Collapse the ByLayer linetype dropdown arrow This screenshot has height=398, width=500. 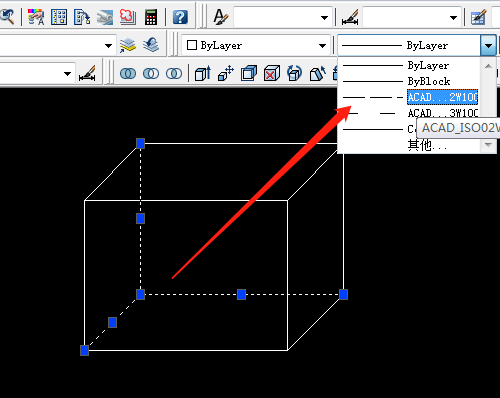point(488,45)
